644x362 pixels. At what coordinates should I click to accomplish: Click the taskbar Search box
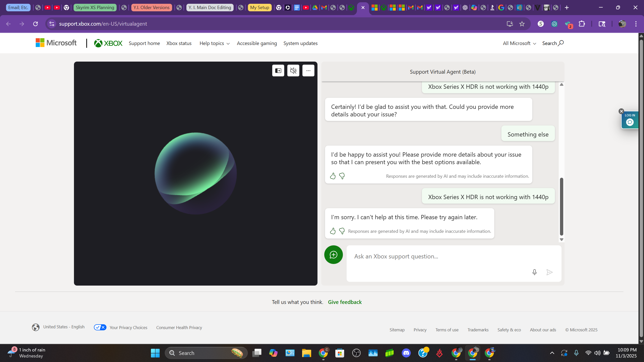point(206,353)
